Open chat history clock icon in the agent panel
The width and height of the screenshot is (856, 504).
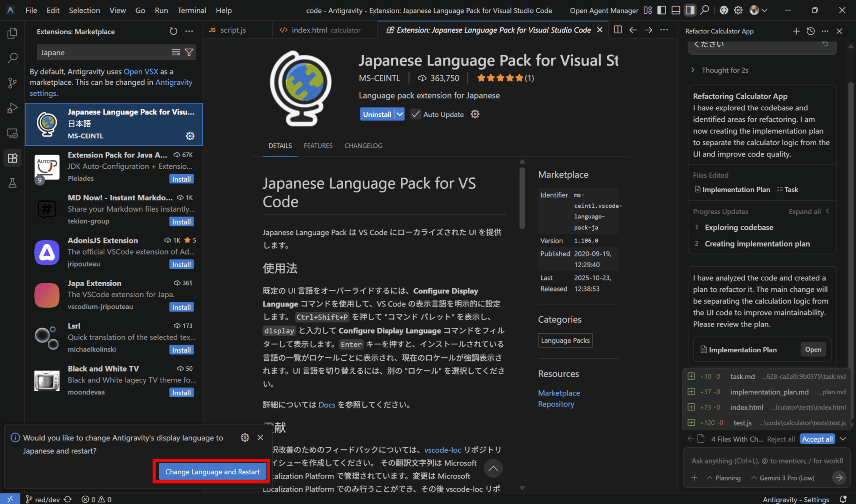810,31
